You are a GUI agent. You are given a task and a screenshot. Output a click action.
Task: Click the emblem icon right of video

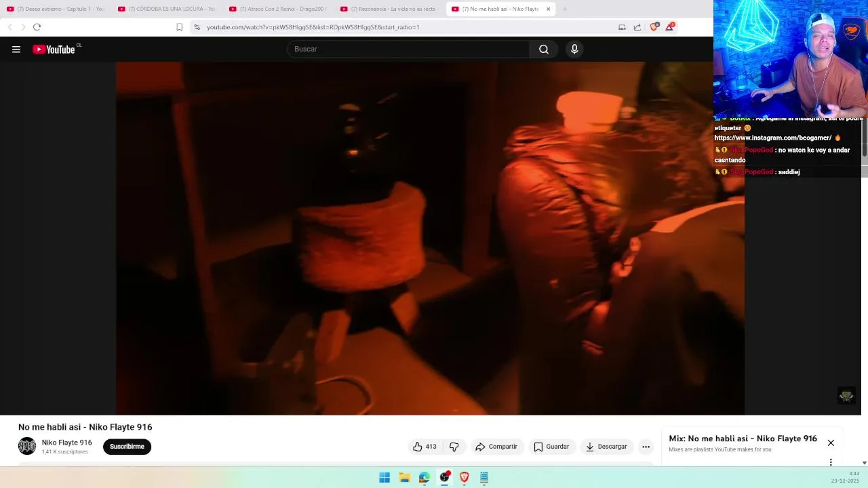pyautogui.click(x=846, y=396)
